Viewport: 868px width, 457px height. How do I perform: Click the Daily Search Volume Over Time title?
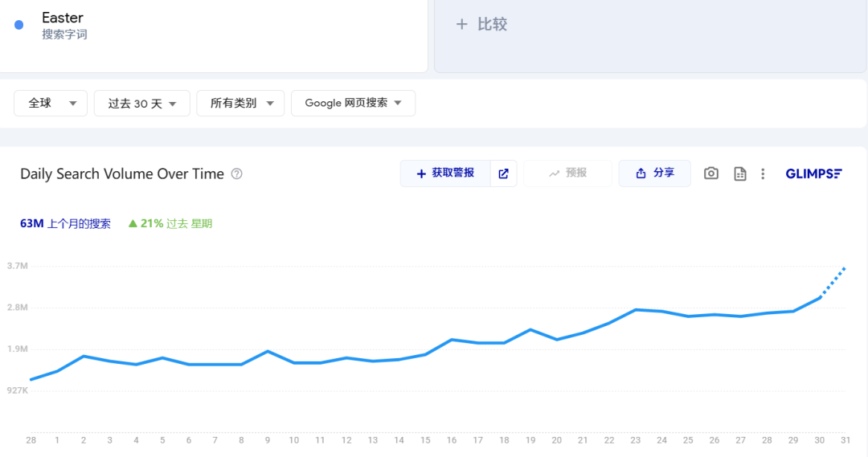(121, 173)
